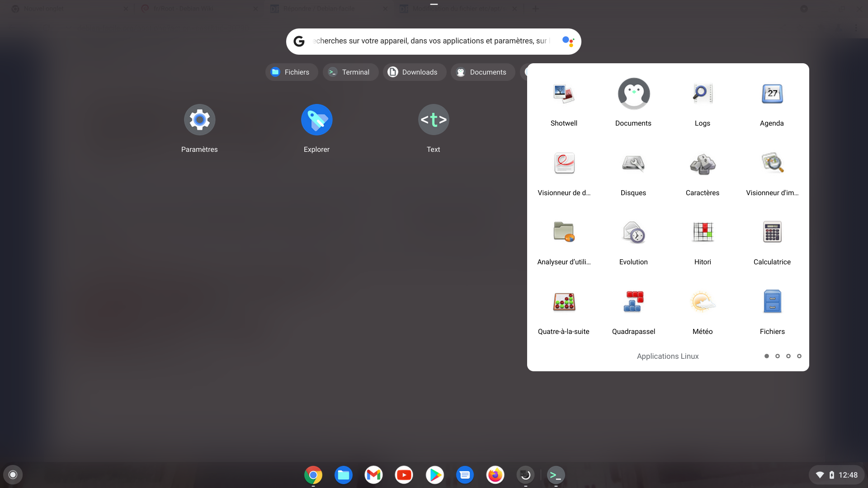Open the Agenda calendar app

[x=772, y=94]
